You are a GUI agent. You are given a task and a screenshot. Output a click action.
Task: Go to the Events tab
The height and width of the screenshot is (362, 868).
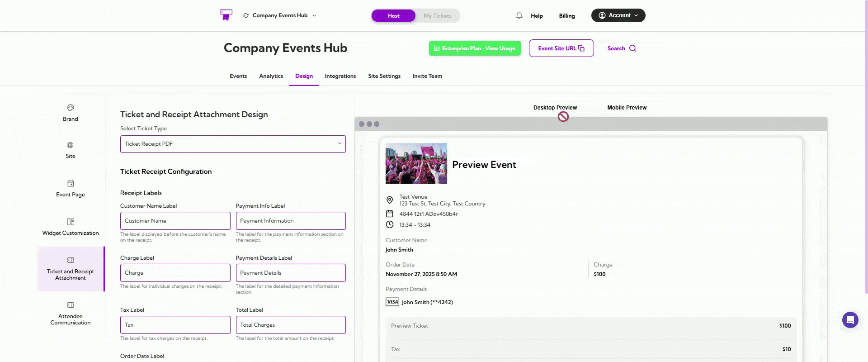point(238,76)
